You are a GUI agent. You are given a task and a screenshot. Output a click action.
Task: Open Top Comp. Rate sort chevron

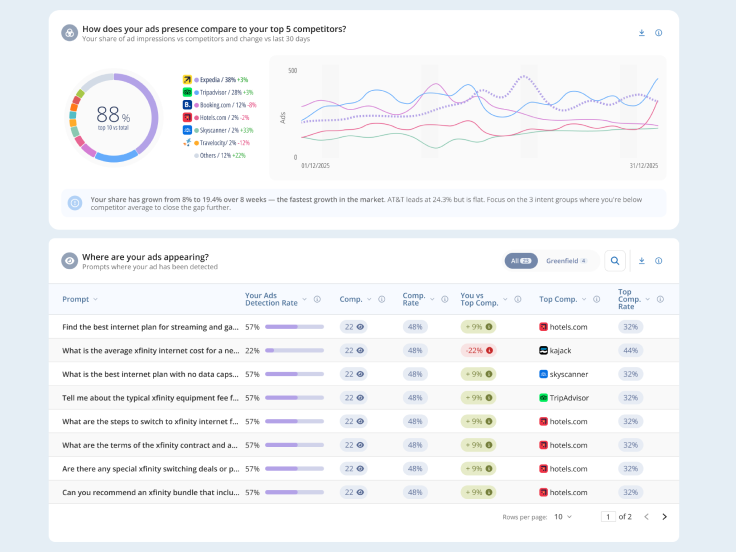tap(648, 299)
